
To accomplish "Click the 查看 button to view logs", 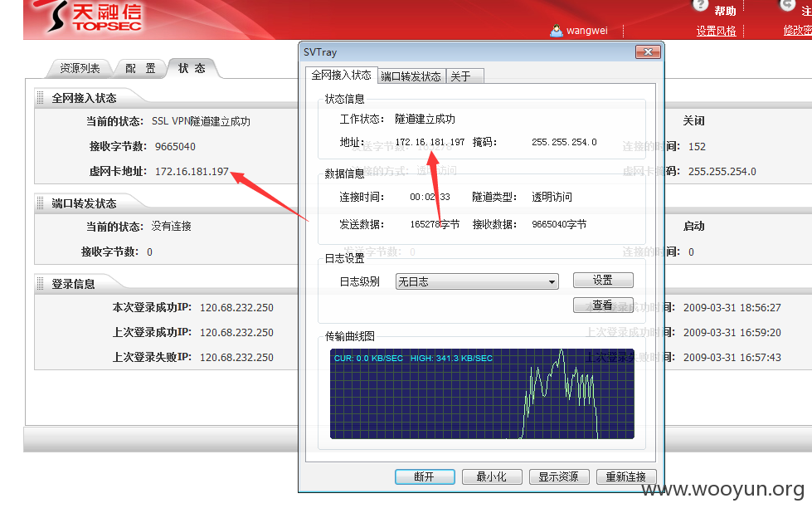I will point(603,305).
